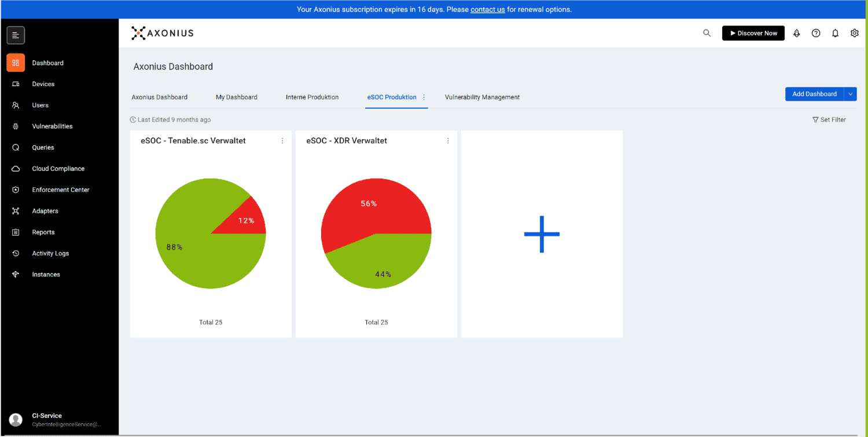The width and height of the screenshot is (868, 437).
Task: Open eSOC Produktion tab kebab menu
Action: 424,97
